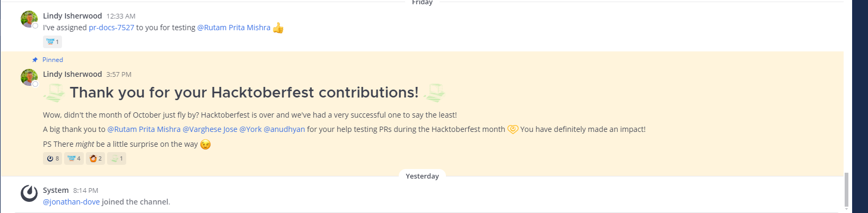The width and height of the screenshot is (868, 213).
Task: Click the System Mattermost logo avatar
Action: coord(29,193)
